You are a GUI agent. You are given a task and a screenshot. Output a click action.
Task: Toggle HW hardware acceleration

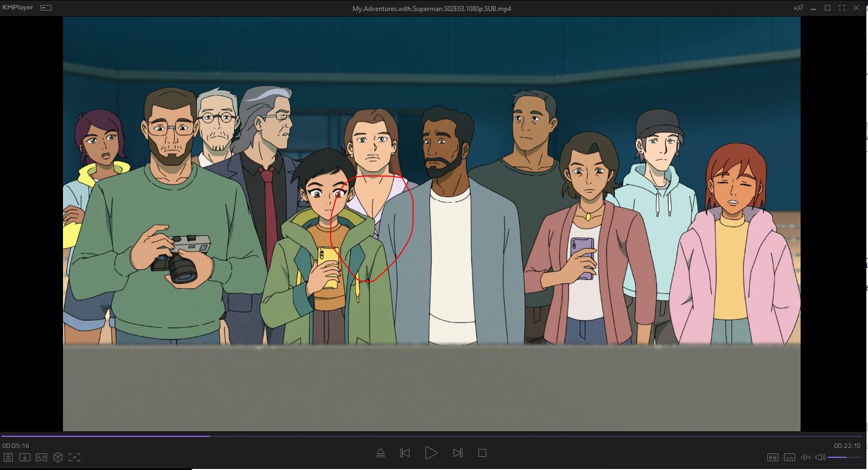point(773,457)
